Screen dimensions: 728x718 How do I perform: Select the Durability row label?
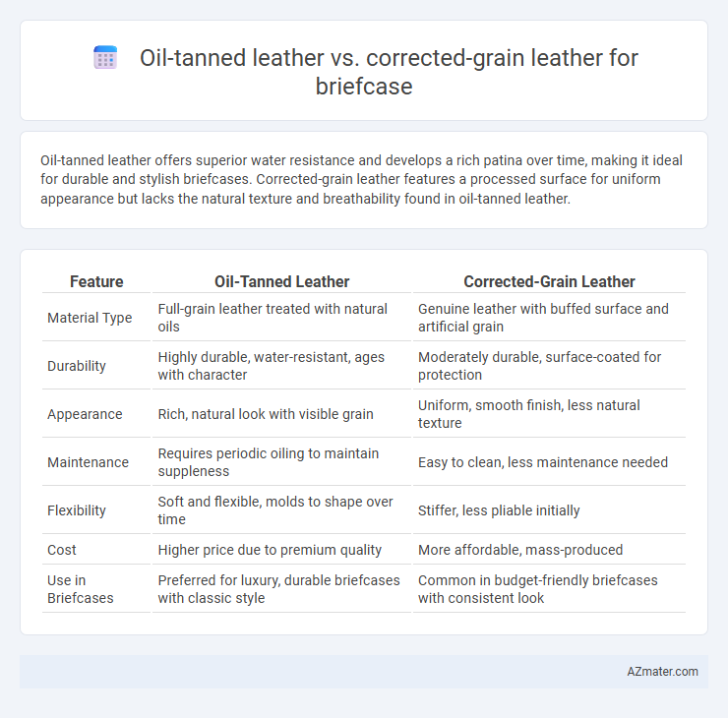(x=77, y=366)
